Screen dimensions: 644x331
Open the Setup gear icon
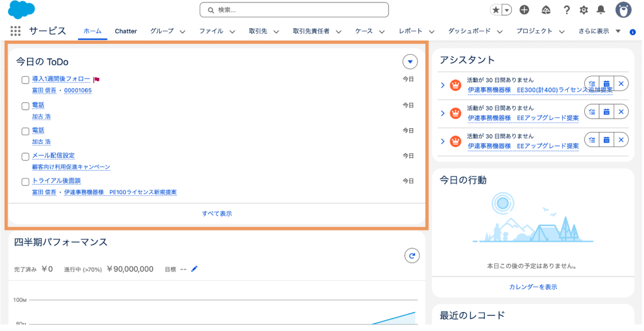coord(584,9)
